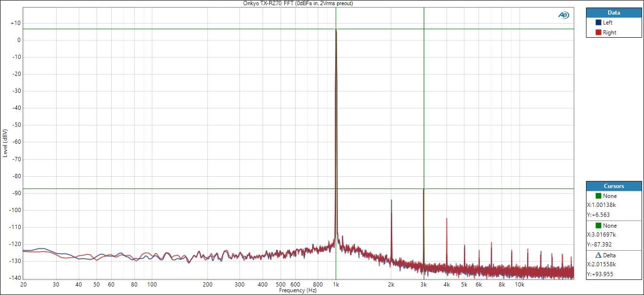
Task: Click the AP logo in graph corner
Action: click(563, 15)
